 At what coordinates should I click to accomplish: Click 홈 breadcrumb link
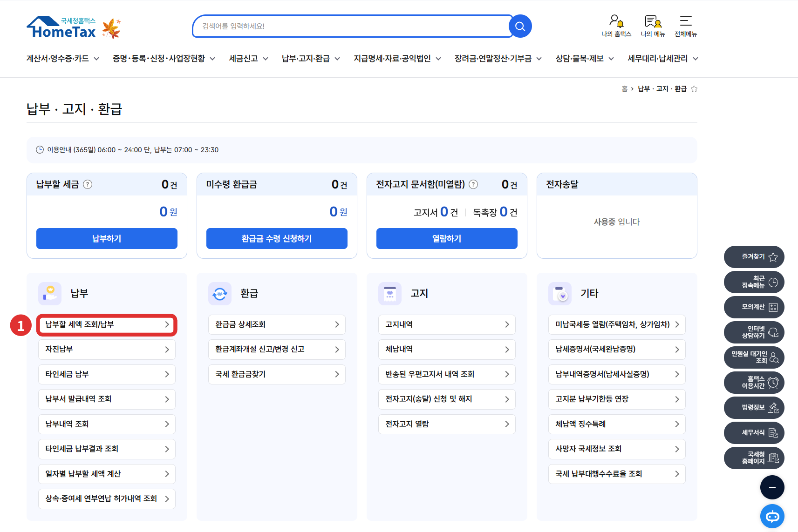coord(625,89)
